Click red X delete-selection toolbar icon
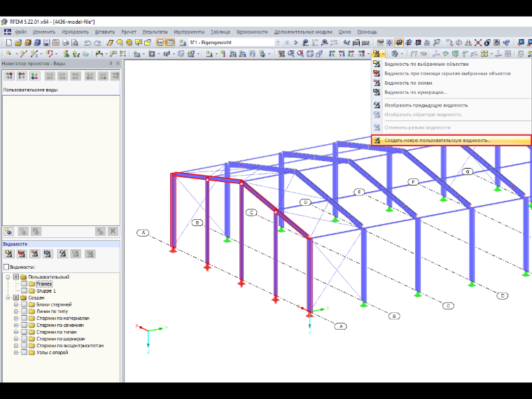532x399 pixels. [477, 43]
